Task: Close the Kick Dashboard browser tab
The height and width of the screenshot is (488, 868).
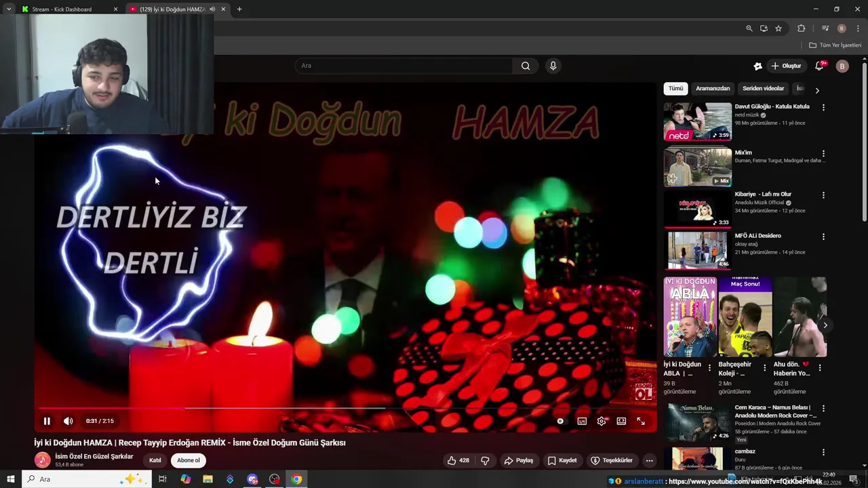Action: click(115, 9)
